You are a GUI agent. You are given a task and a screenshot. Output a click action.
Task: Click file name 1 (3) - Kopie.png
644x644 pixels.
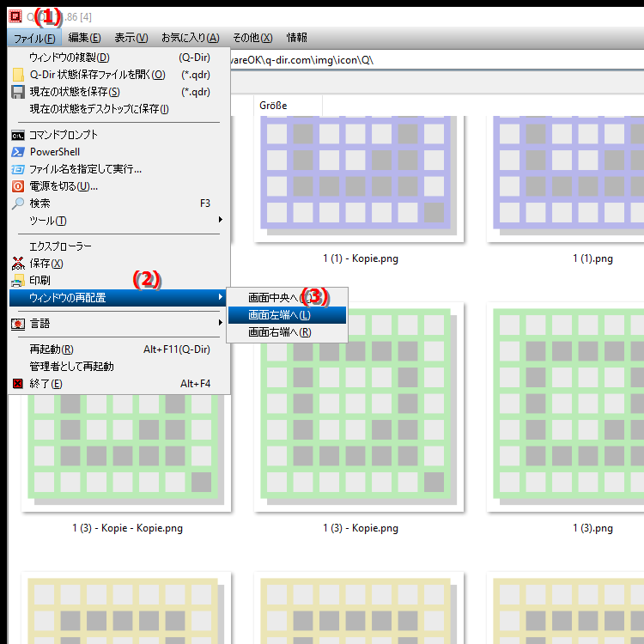point(361,528)
